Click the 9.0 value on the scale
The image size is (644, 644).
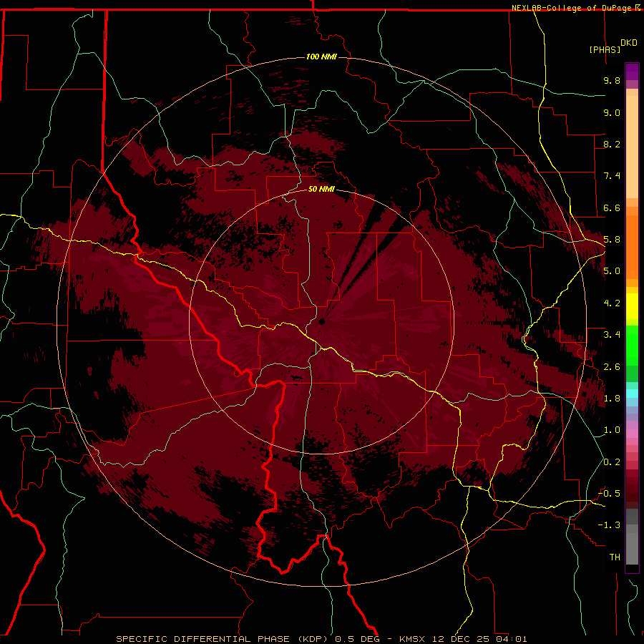(612, 112)
